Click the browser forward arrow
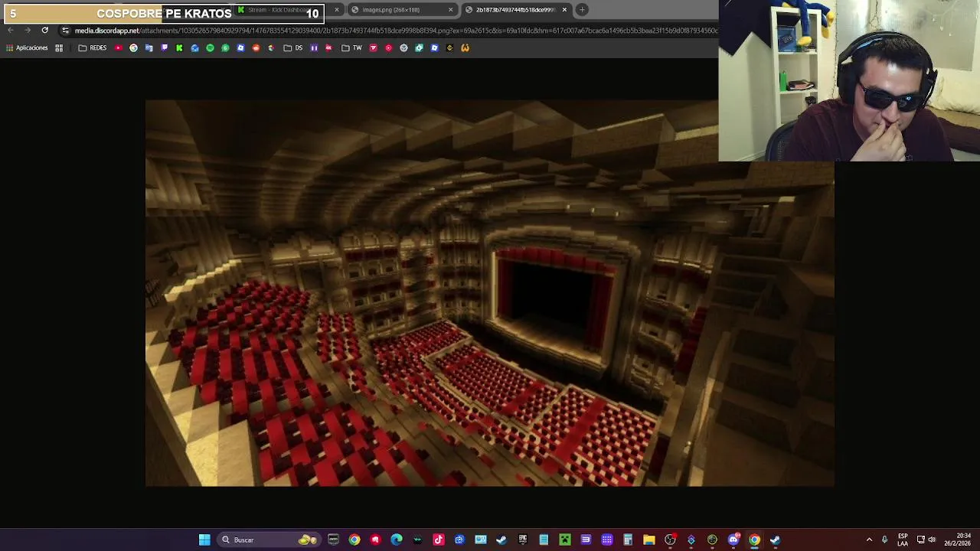 click(28, 31)
